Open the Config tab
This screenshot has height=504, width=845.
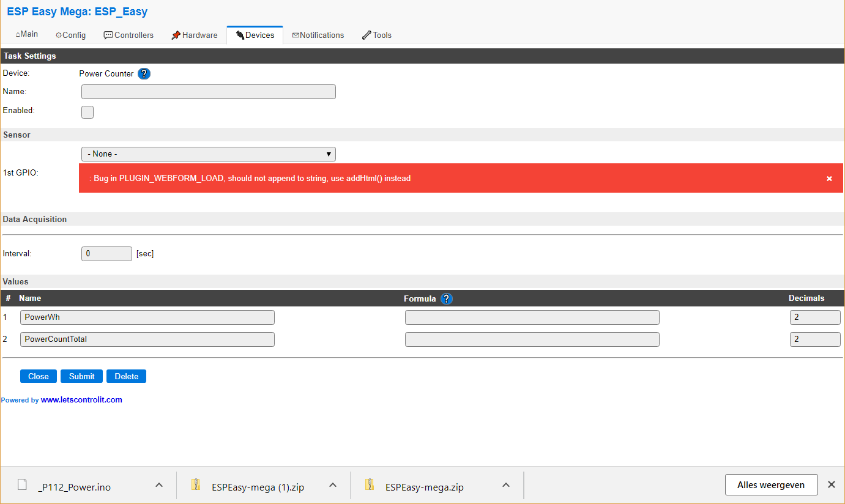[x=70, y=35]
